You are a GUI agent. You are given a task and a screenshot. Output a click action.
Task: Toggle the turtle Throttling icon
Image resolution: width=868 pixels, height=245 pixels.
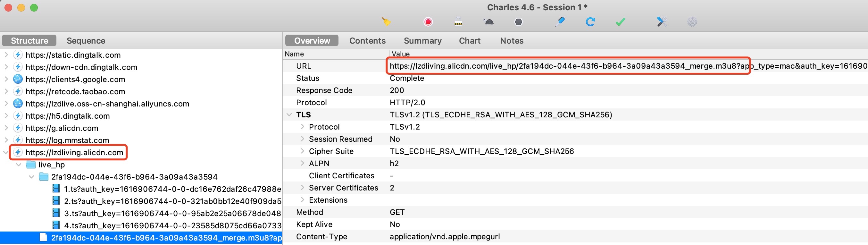point(488,22)
